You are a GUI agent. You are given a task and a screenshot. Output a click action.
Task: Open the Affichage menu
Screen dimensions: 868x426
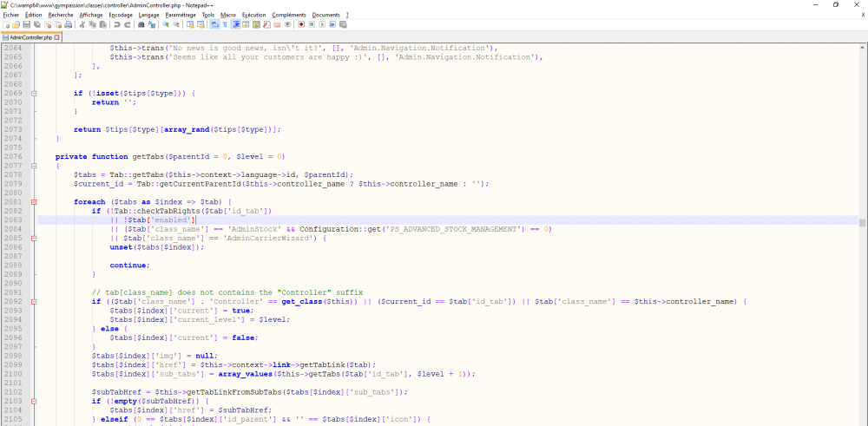[x=91, y=15]
